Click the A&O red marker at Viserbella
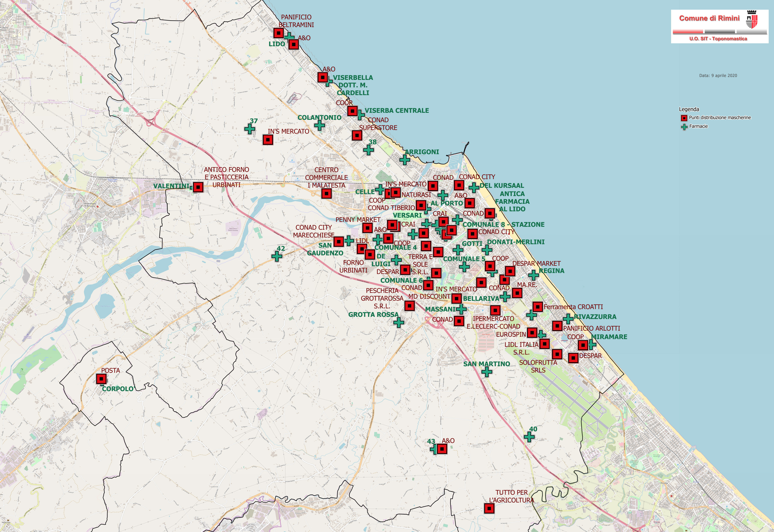Screen dimensions: 774x532 323,77
